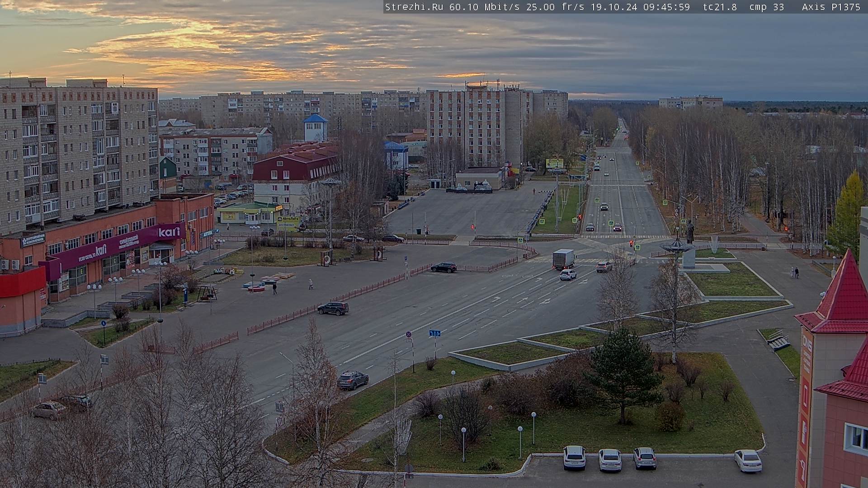Select the tc21.8 temperature reading
This screenshot has height=488, width=868.
pyautogui.click(x=721, y=7)
